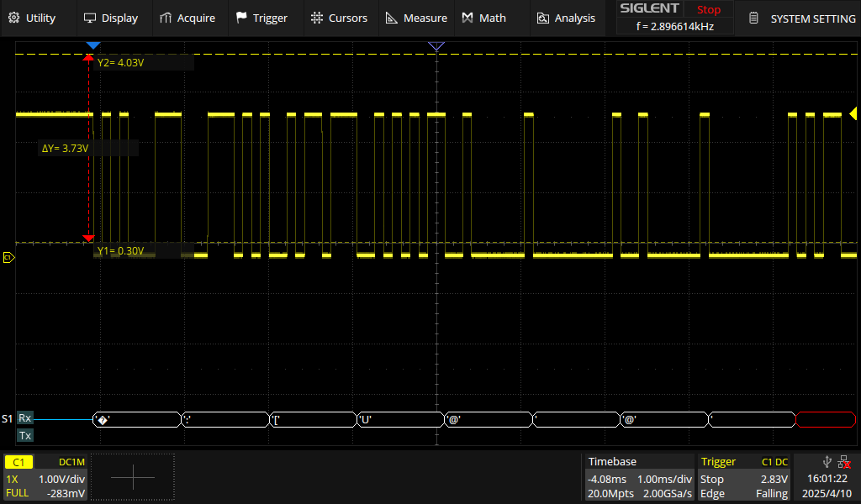Adjust the yellow trigger level marker
Screen dimensions: 861x504
(x=852, y=113)
